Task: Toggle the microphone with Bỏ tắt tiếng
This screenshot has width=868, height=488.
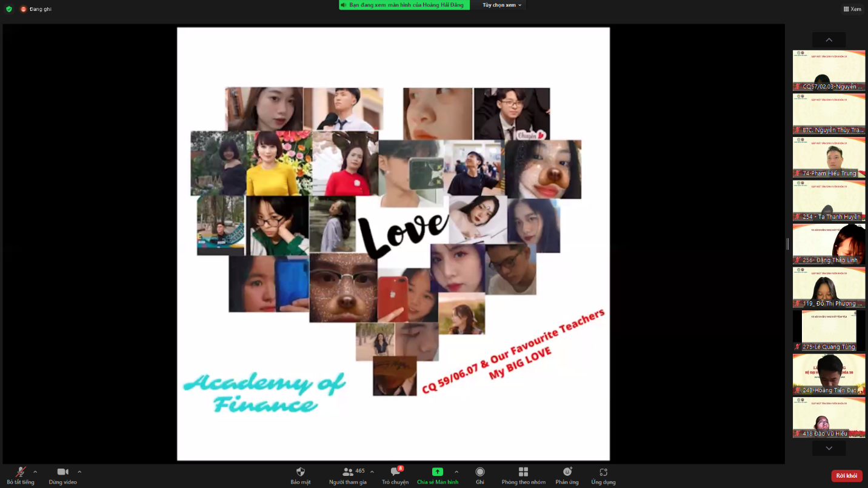Action: click(21, 472)
